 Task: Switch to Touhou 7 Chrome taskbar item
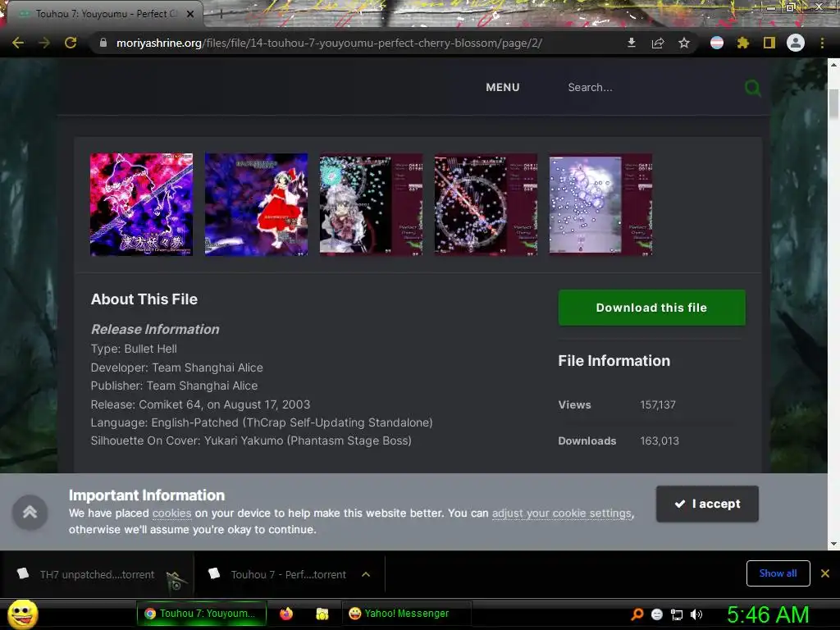tap(202, 614)
